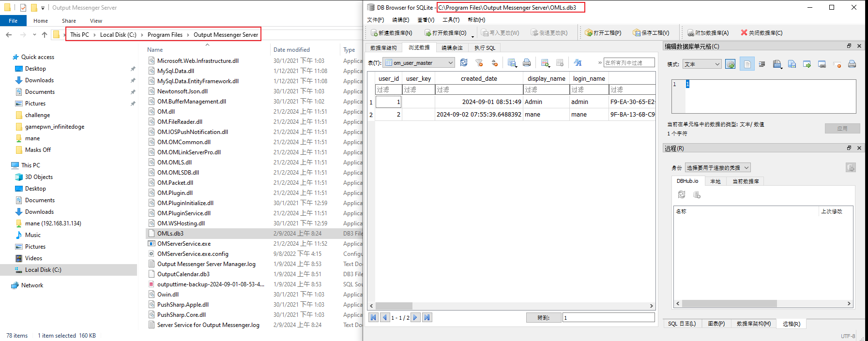
Task: Switch to the Edit Pragmas tab
Action: 452,48
